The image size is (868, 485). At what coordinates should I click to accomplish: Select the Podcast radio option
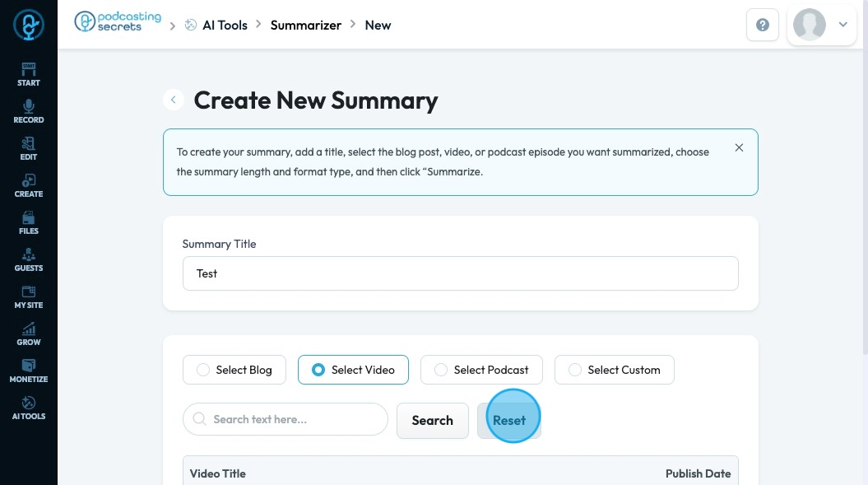(x=441, y=370)
